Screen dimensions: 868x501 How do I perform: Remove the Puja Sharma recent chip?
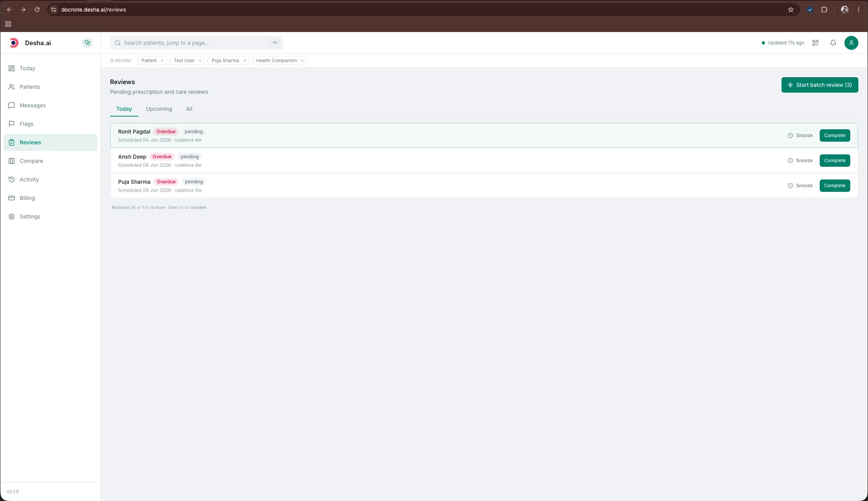(245, 61)
